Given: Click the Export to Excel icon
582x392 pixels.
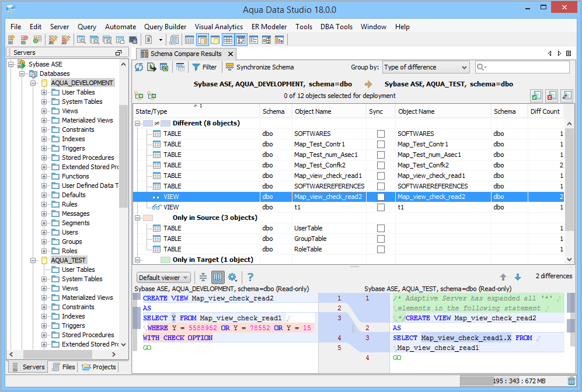Looking at the screenshot, I should (164, 67).
